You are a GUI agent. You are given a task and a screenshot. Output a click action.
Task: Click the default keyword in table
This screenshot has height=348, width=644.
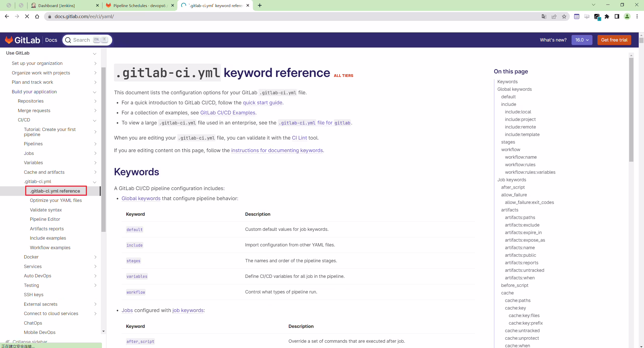point(135,230)
